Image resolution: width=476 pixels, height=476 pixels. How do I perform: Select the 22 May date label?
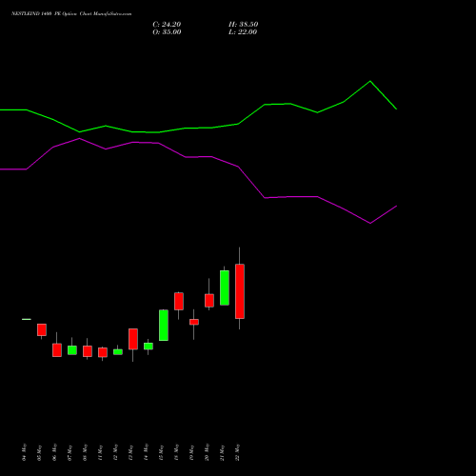click(238, 452)
